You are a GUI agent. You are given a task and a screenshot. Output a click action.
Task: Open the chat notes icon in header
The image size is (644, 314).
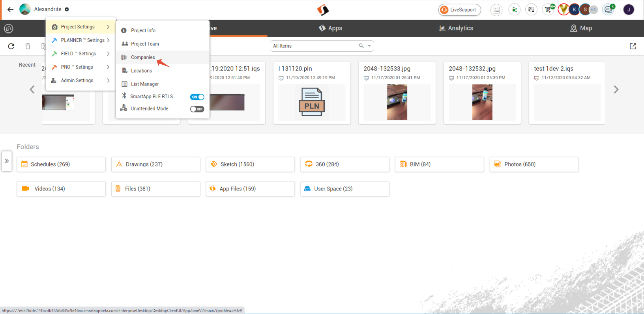click(x=531, y=10)
